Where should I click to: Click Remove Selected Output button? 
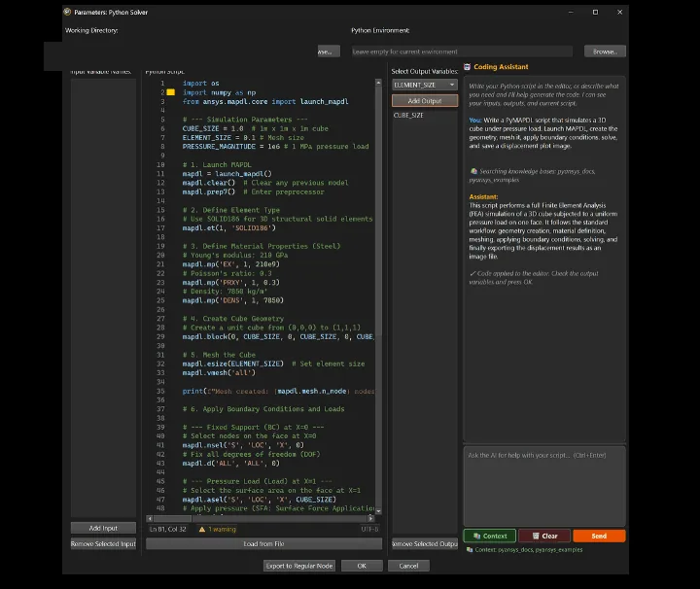(x=425, y=544)
